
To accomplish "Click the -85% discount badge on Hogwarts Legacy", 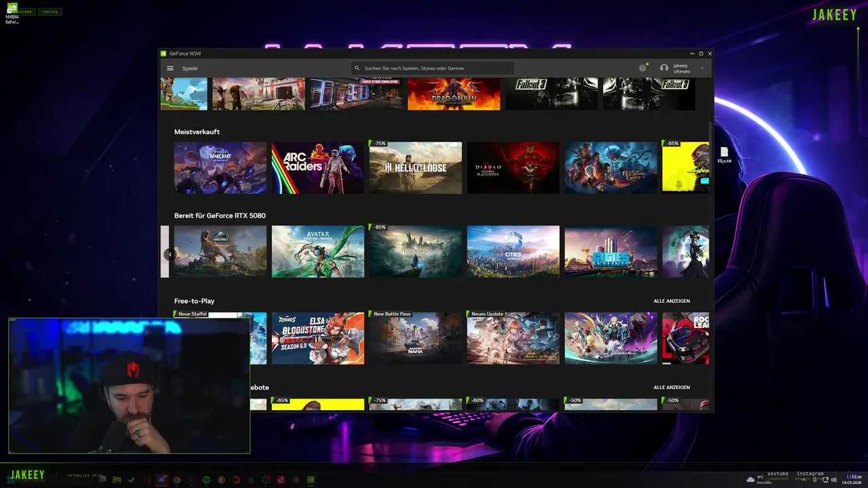I will tap(378, 227).
